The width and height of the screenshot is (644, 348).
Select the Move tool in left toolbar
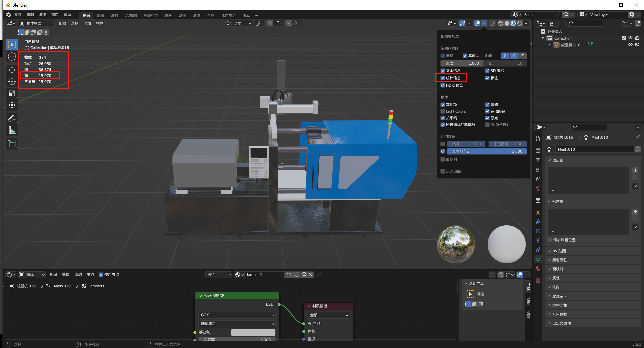(x=12, y=70)
